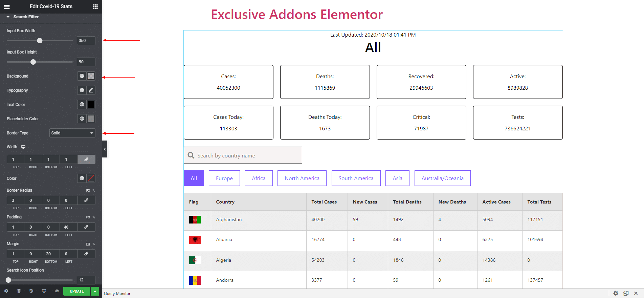Click the Algeria flag
Image resolution: width=644 pixels, height=298 pixels.
click(x=195, y=260)
